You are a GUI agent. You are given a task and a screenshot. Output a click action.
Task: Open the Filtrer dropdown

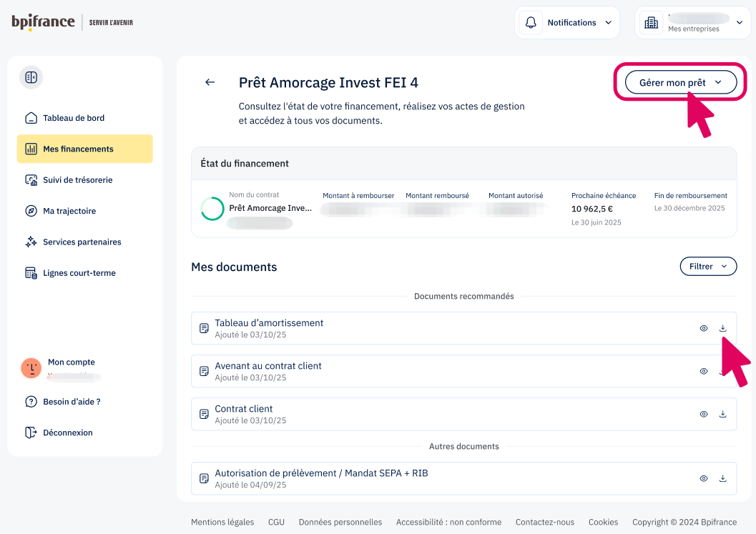[707, 267]
